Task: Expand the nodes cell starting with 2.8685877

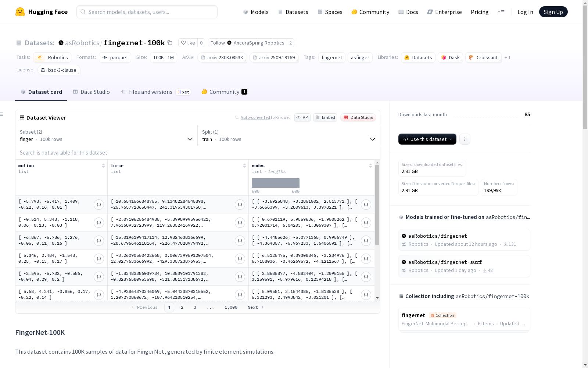Action: [x=366, y=277]
